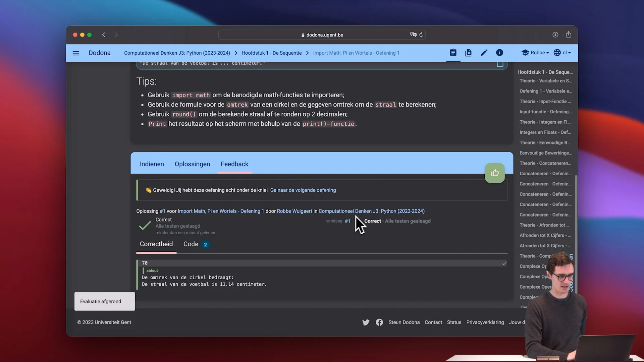Image resolution: width=644 pixels, height=362 pixels.
Task: Open the hamburger menu next to Dodona
Action: (76, 53)
